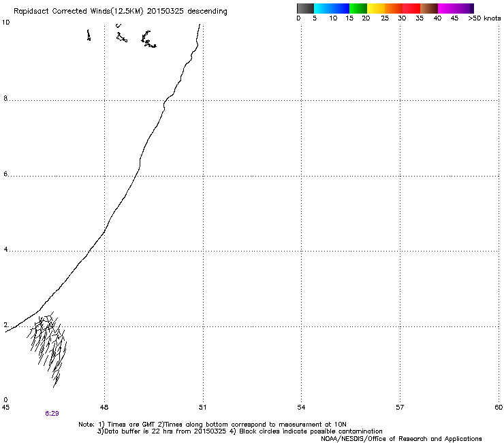This screenshot has height=443, width=504.
Task: Click the date '20150325' in the title
Action: (x=166, y=11)
